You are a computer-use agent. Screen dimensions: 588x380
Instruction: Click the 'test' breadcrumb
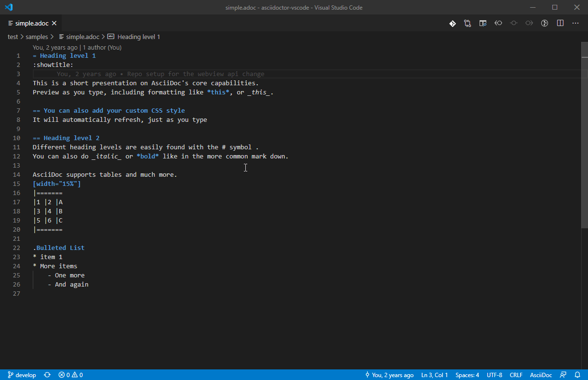pos(13,37)
